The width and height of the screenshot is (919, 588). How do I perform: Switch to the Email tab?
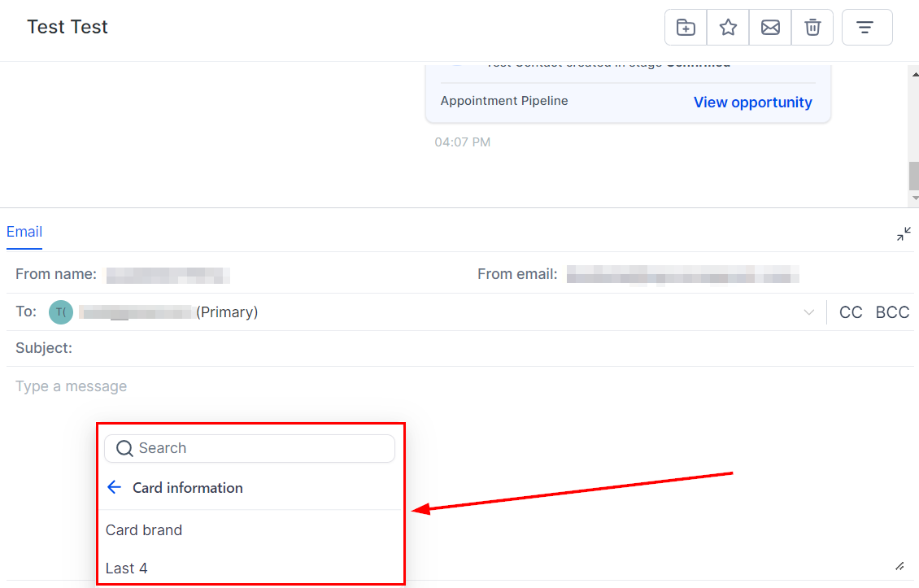(24, 232)
